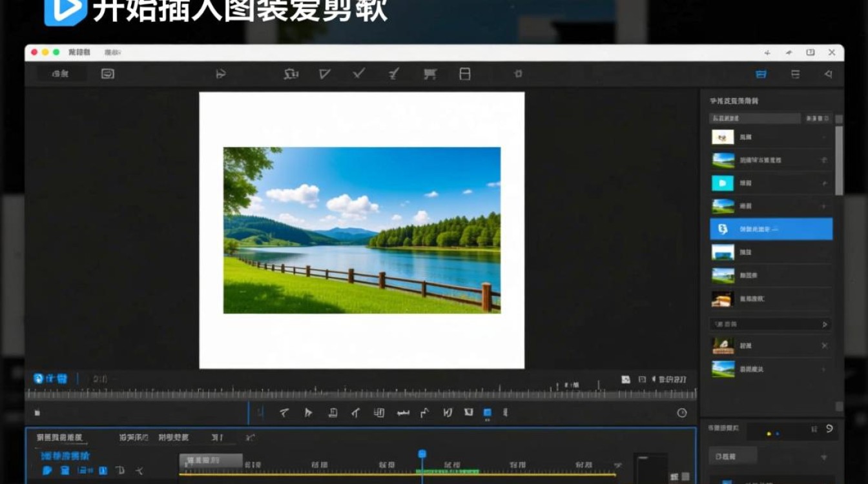Click the blue playhead marker on the timeline
The height and width of the screenshot is (484, 868).
pyautogui.click(x=422, y=454)
